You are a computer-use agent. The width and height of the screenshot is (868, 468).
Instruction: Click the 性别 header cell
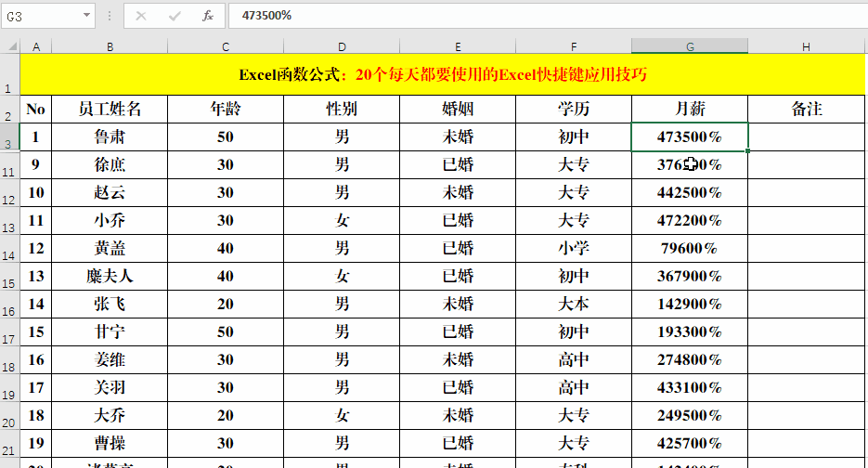click(x=342, y=110)
